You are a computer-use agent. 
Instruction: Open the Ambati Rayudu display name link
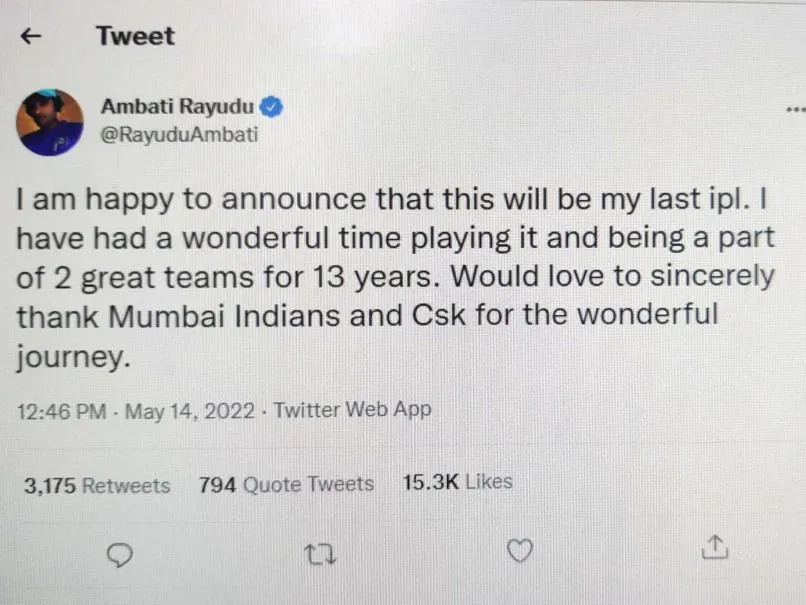(178, 107)
